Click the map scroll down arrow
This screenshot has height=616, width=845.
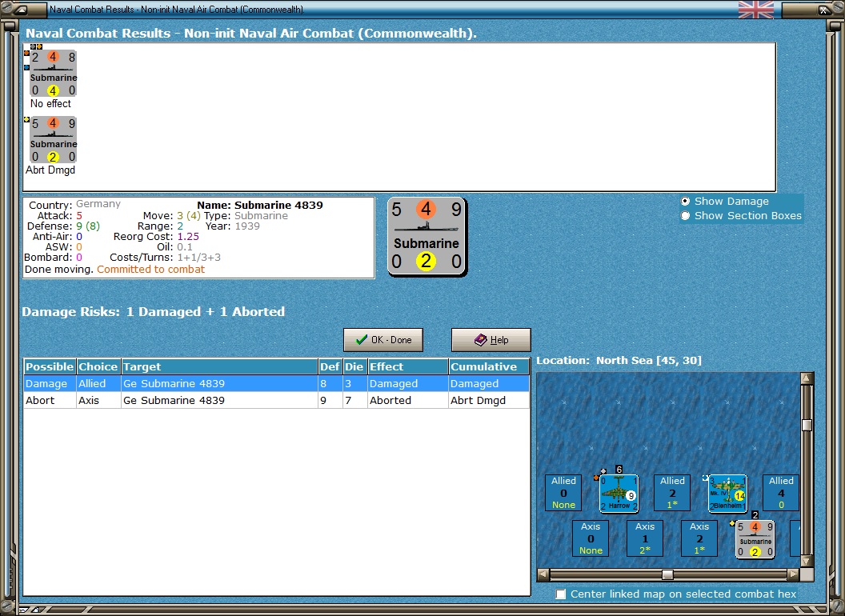[807, 561]
